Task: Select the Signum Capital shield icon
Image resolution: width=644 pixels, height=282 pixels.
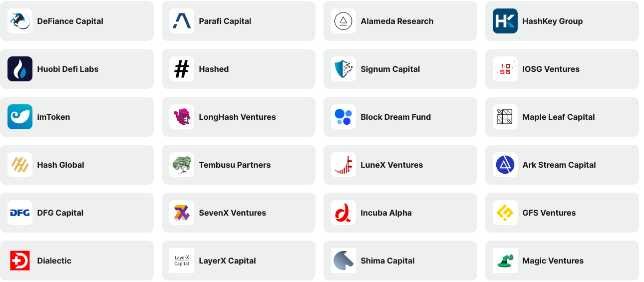Action: tap(343, 69)
